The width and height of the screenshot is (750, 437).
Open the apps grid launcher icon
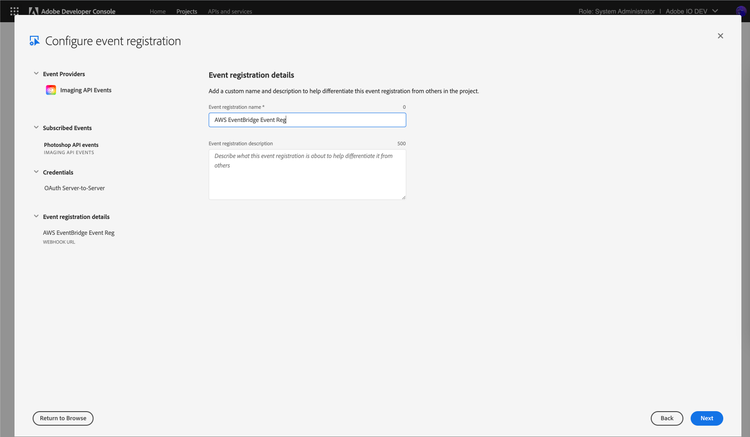(x=14, y=11)
